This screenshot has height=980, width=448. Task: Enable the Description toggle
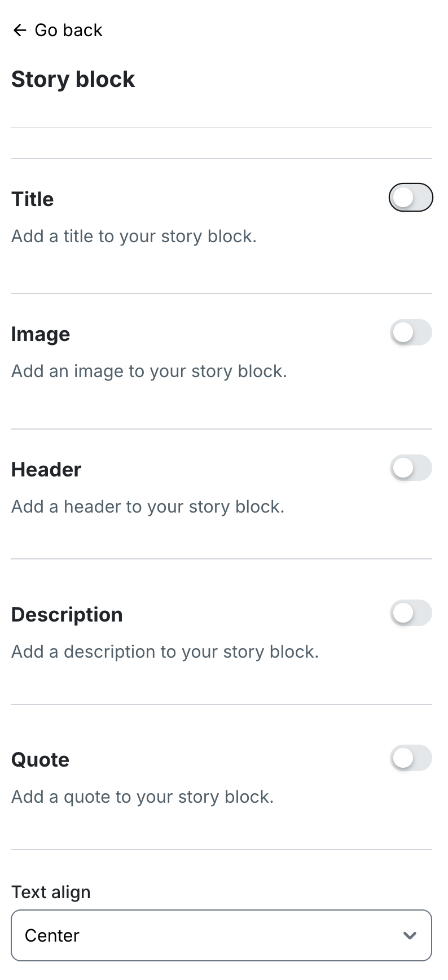pyautogui.click(x=410, y=613)
